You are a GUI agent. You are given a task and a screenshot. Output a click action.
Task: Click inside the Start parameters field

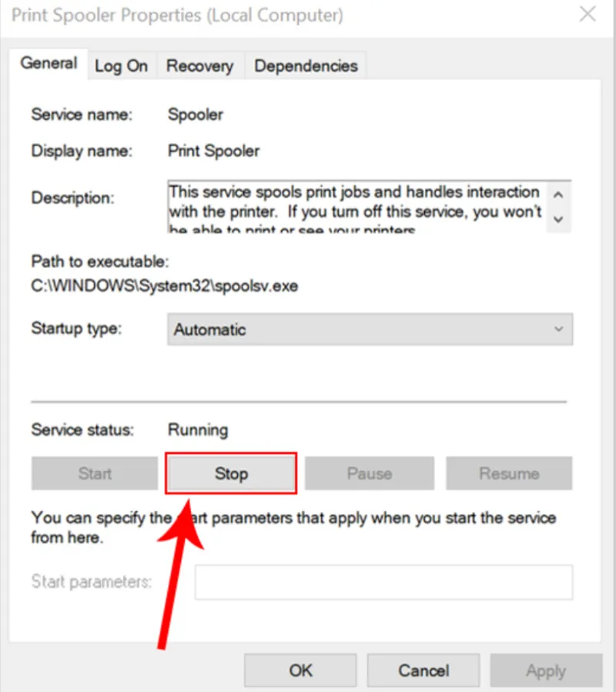click(383, 582)
